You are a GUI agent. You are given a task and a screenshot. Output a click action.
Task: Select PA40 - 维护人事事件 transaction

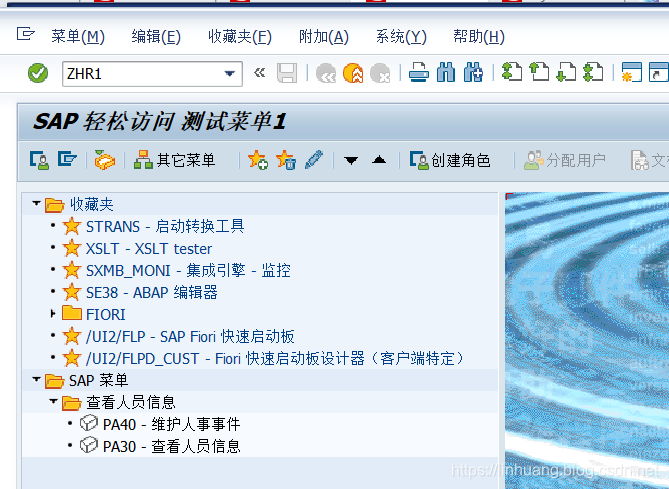click(x=172, y=425)
